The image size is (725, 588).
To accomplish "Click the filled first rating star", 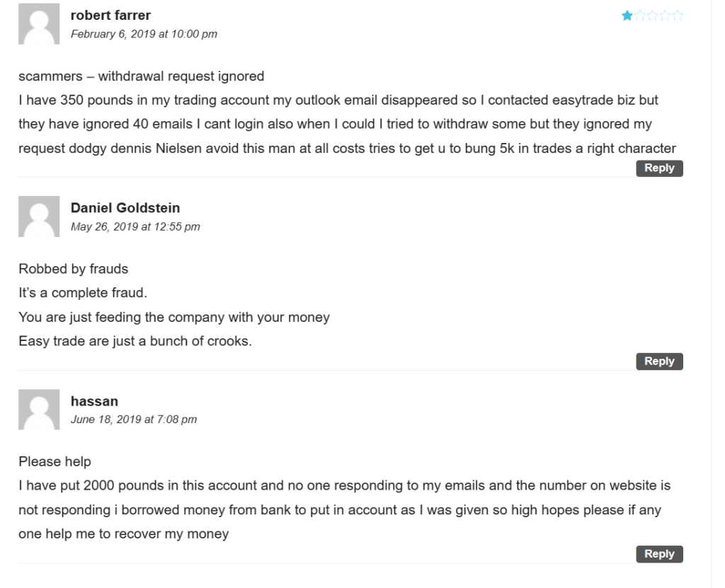I will click(627, 16).
